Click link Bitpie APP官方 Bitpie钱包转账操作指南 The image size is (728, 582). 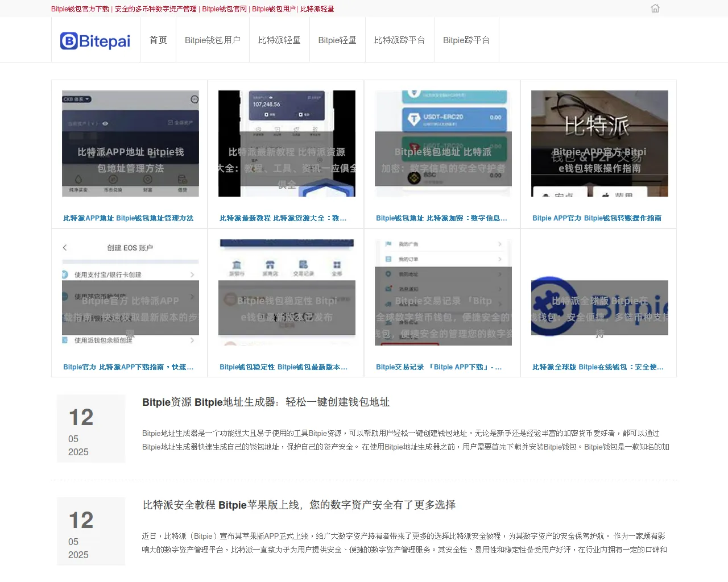click(x=597, y=218)
